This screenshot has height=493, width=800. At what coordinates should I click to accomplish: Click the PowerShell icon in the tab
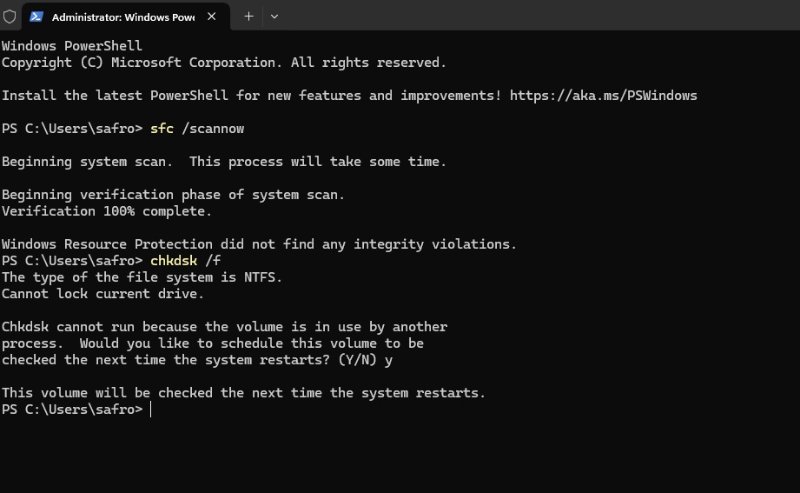pos(37,16)
